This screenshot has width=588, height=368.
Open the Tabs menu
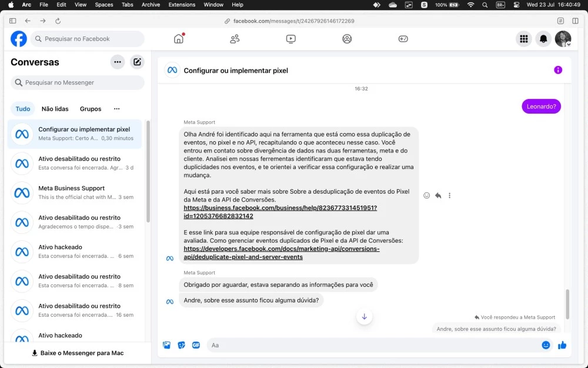[128, 5]
